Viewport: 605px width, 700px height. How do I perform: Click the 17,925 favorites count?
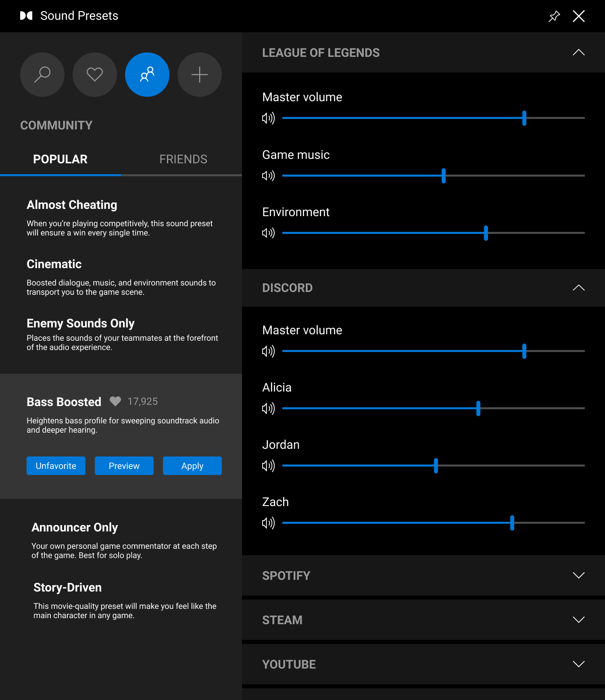click(143, 402)
